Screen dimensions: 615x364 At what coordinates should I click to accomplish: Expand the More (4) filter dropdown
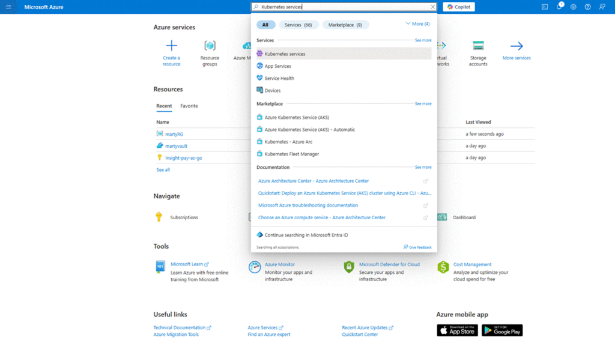418,24
